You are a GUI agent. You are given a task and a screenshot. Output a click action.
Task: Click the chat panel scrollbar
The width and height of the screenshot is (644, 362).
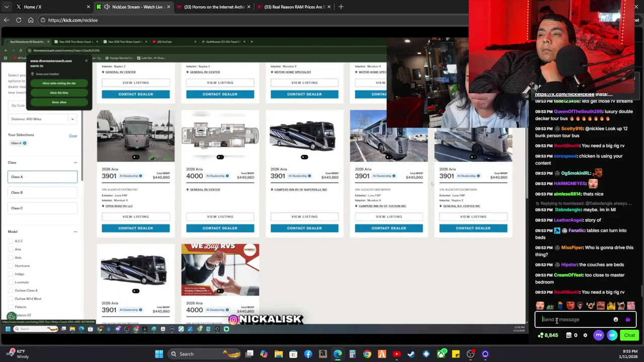tap(641, 290)
